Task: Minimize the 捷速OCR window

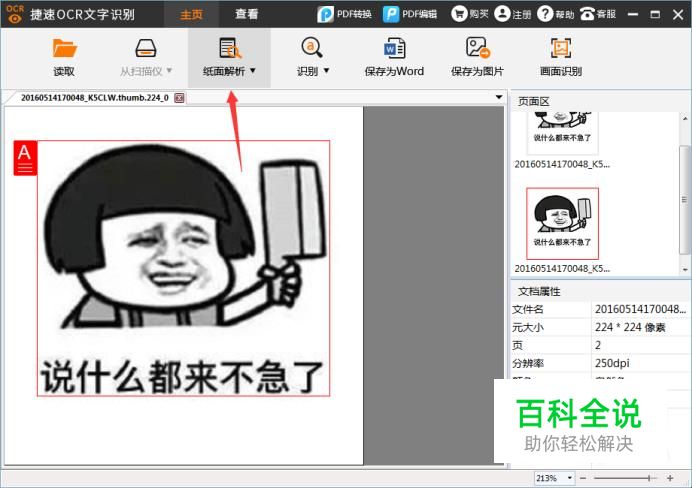Action: pyautogui.click(x=633, y=14)
